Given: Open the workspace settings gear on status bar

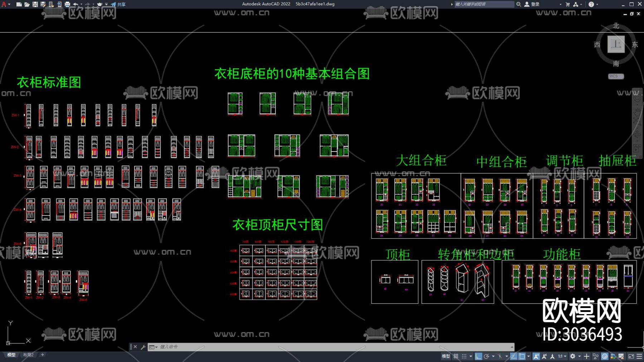Looking at the screenshot, I should click(573, 356).
